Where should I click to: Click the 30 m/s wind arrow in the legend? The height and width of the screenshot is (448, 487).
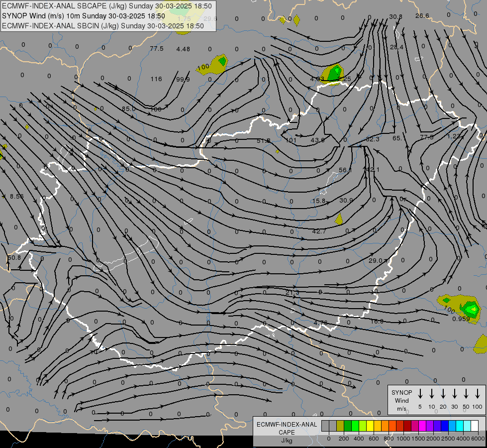pyautogui.click(x=454, y=394)
